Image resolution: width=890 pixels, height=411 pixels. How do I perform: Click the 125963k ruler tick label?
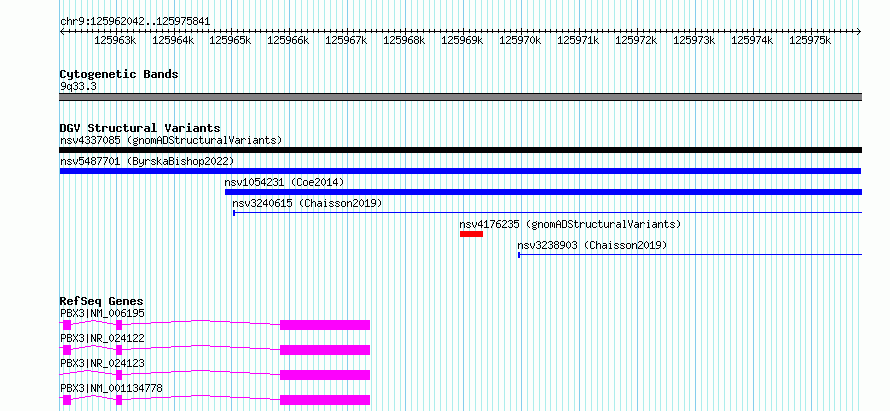(x=116, y=40)
